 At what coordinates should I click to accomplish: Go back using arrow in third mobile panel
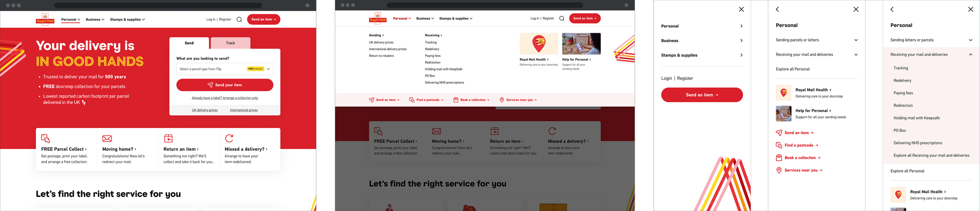(892, 9)
